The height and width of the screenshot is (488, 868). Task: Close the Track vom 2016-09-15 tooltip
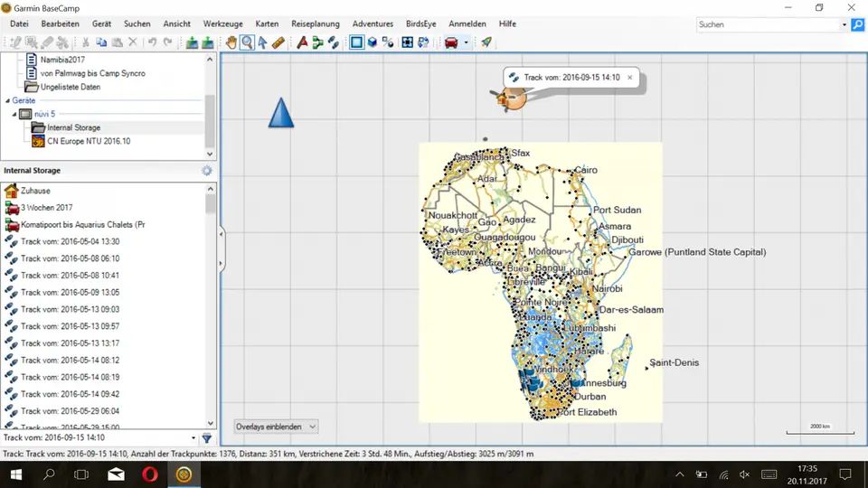point(629,78)
